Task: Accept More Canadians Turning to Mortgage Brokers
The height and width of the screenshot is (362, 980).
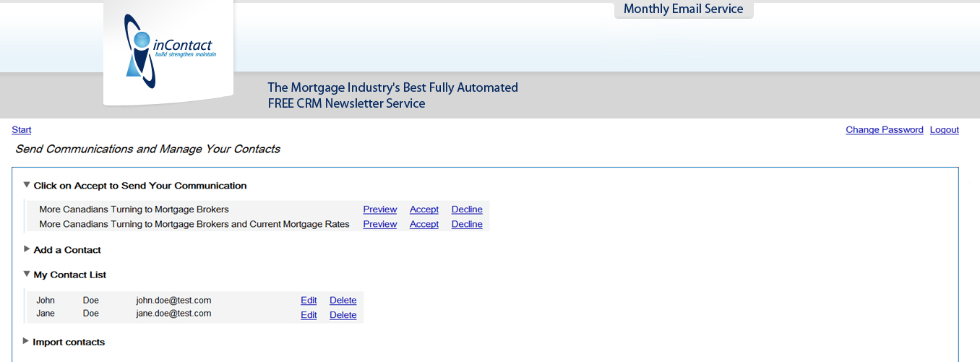Action: 424,210
